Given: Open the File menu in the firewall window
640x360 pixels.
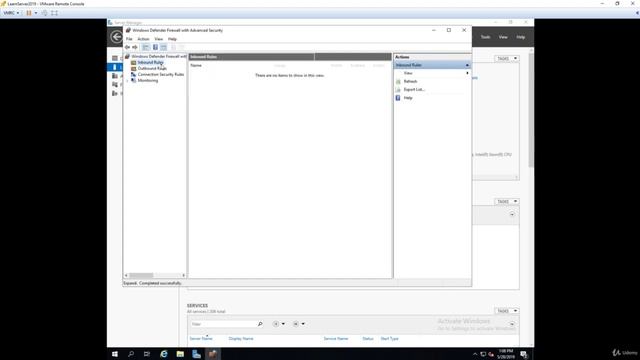Looking at the screenshot, I should click(129, 39).
